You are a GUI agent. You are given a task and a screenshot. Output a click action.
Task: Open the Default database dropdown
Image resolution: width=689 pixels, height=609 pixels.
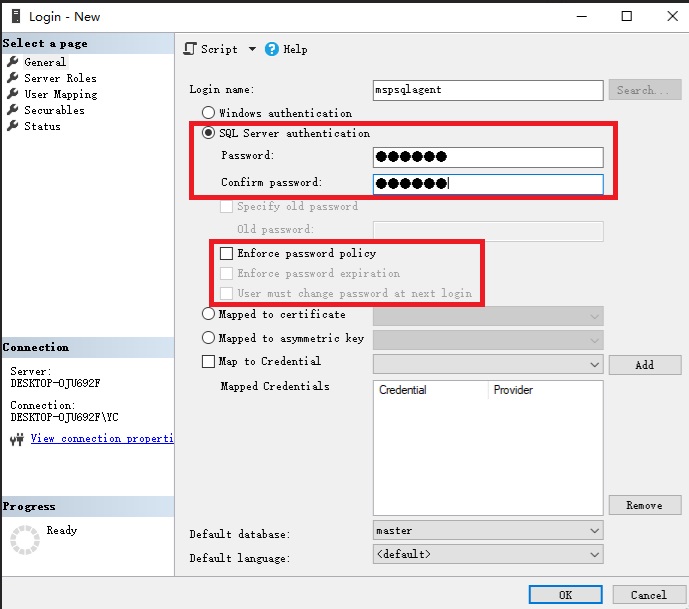tap(595, 531)
